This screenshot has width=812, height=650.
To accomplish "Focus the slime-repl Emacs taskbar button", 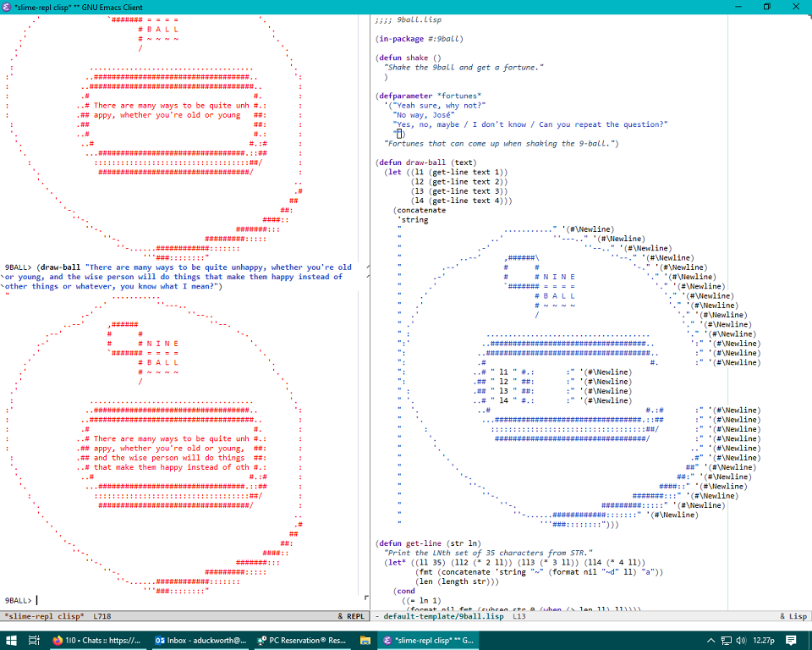I will coord(428,640).
